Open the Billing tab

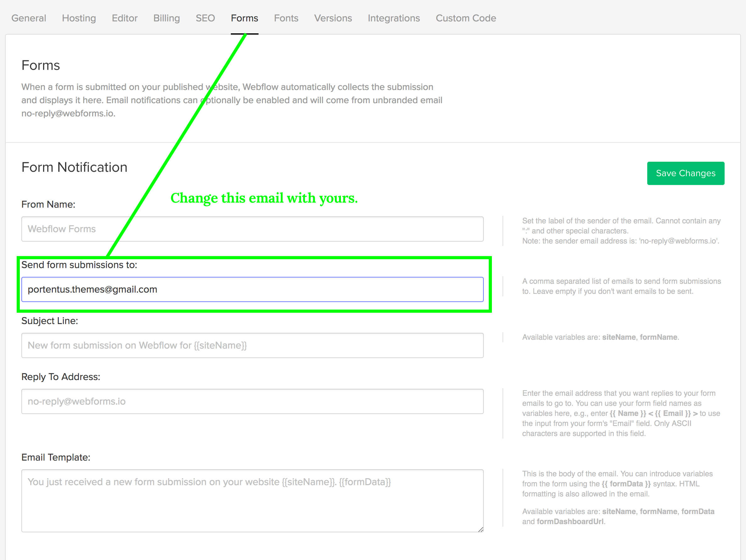[167, 18]
